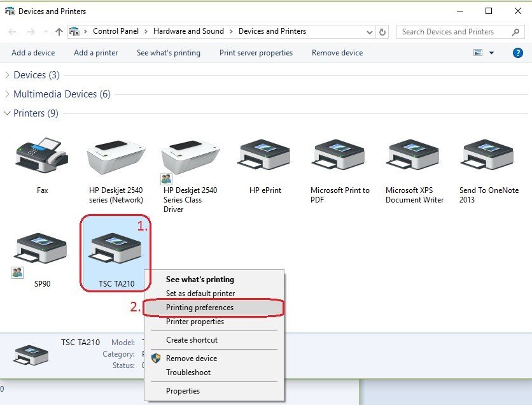
Task: Click the blue Help question mark icon
Action: click(517, 53)
